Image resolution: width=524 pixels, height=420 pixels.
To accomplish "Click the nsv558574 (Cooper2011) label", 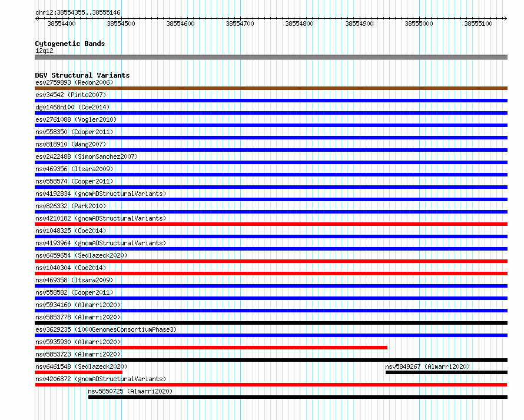I will pos(74,181).
